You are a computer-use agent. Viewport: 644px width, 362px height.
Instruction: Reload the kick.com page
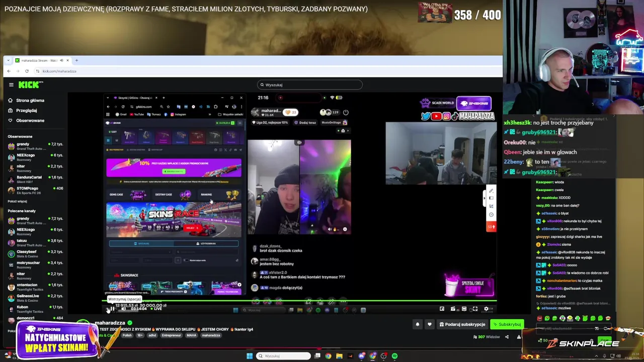tap(27, 71)
